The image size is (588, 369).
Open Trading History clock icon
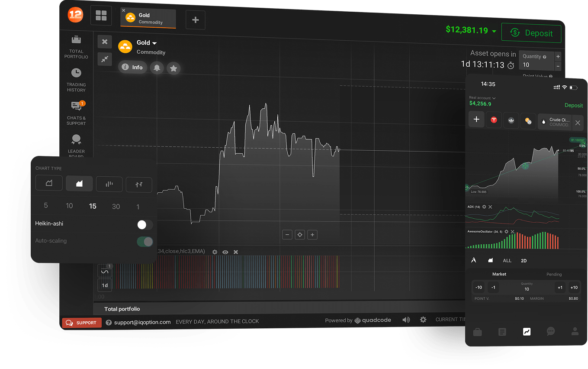coord(76,73)
